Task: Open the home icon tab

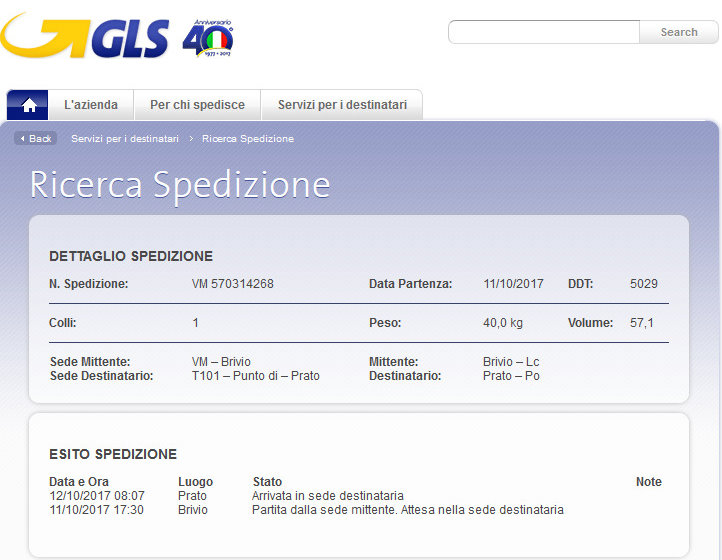Action: pos(28,105)
